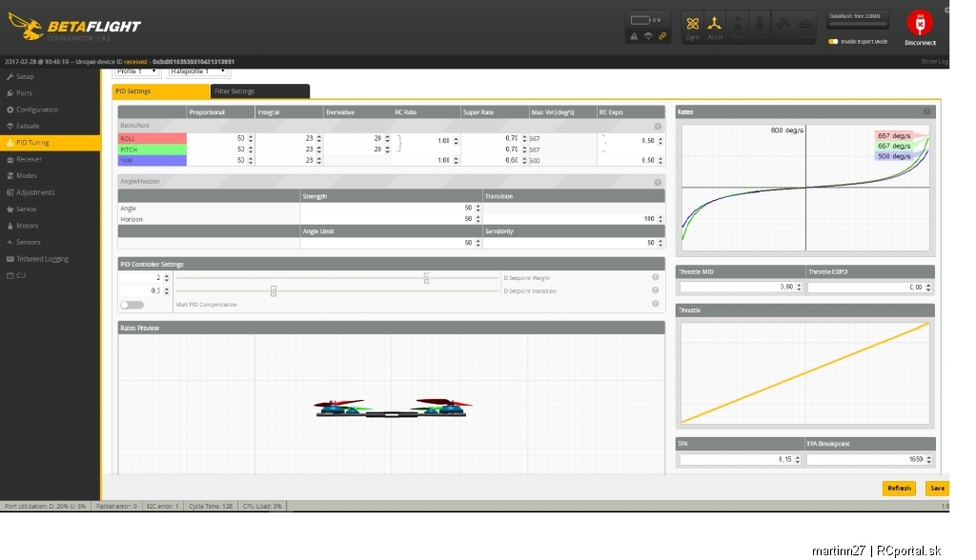The height and width of the screenshot is (560, 976).
Task: Click the Horizon Transition stepper
Action: coord(661,219)
